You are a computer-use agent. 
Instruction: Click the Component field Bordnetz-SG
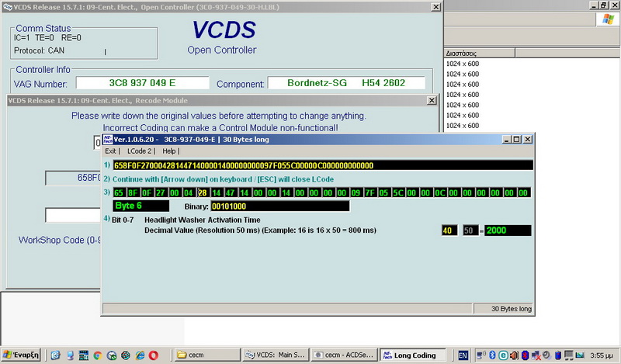point(346,83)
